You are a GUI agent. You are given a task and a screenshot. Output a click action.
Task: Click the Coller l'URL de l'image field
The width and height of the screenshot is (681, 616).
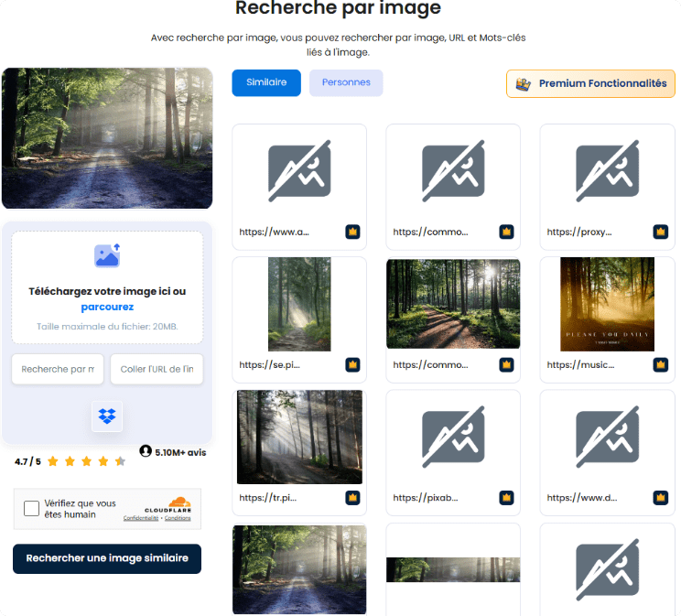click(157, 369)
